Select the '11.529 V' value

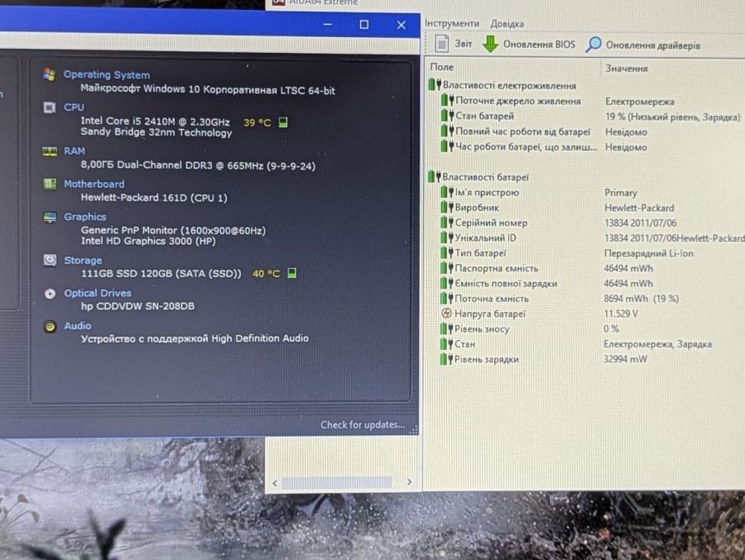(621, 314)
